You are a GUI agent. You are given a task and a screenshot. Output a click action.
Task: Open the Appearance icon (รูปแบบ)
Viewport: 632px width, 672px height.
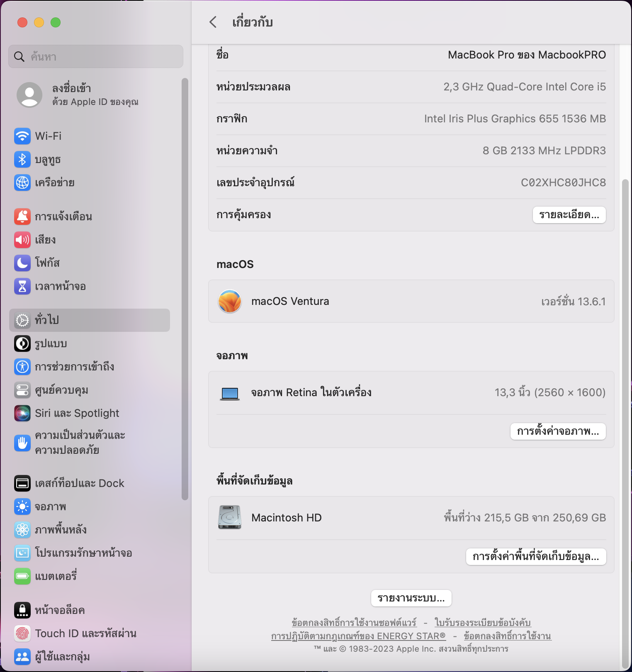(22, 343)
